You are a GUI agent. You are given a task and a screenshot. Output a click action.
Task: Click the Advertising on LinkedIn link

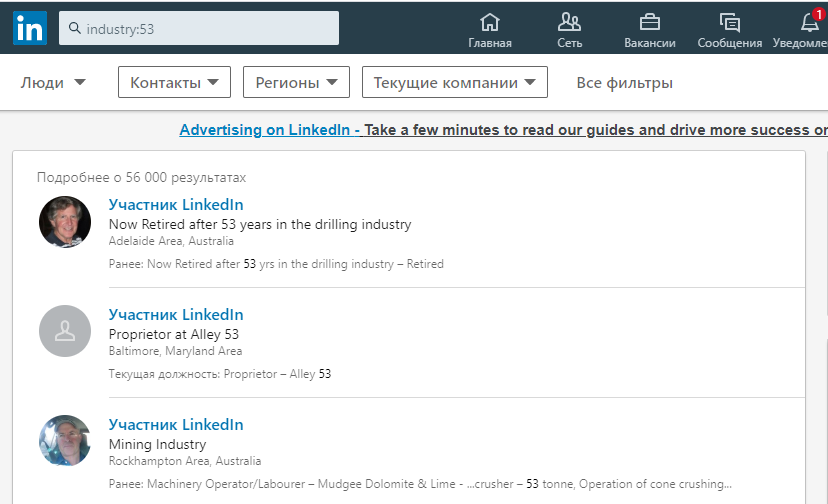click(x=269, y=130)
